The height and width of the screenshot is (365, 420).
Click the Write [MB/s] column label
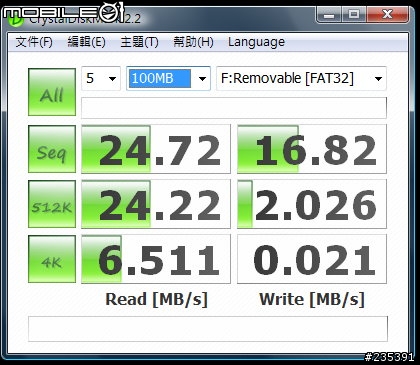[x=312, y=299]
